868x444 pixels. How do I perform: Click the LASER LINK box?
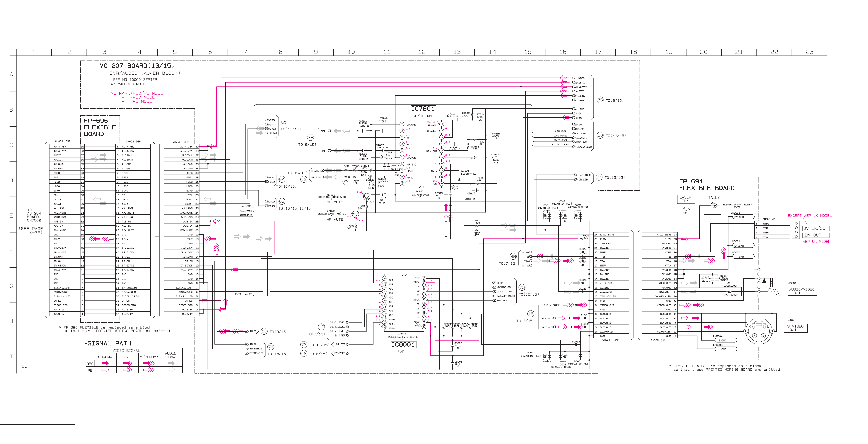686,199
